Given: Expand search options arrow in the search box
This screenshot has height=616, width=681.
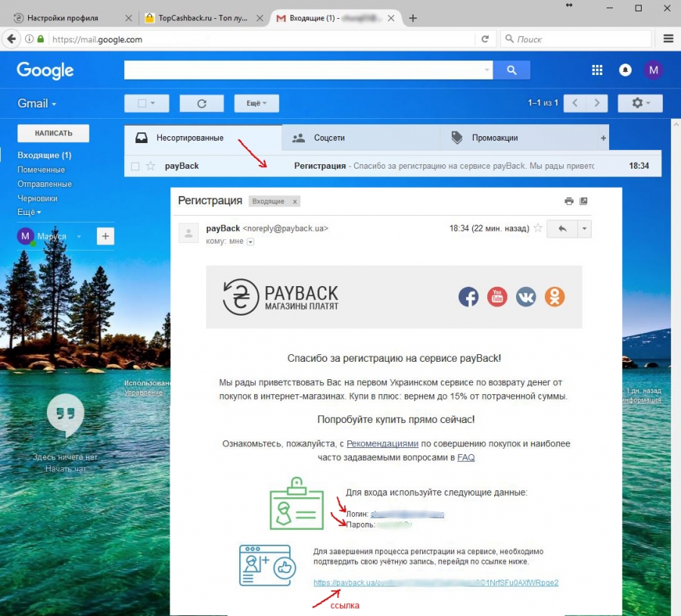Looking at the screenshot, I should point(487,70).
